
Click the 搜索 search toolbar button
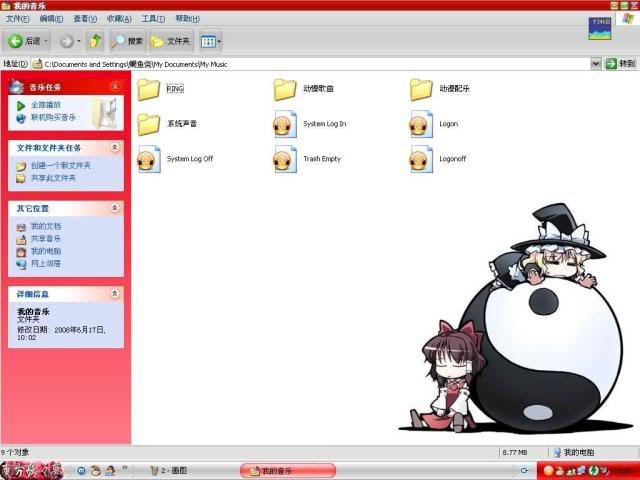pos(127,41)
